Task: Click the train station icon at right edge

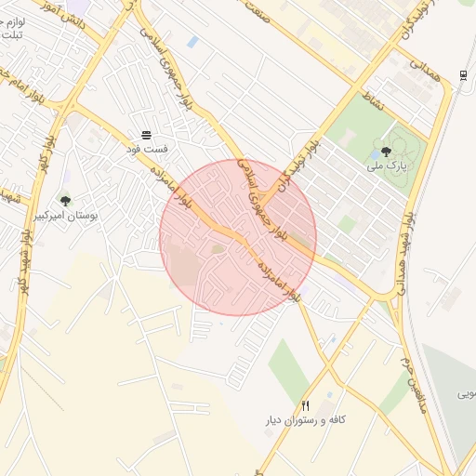Action: (x=463, y=75)
